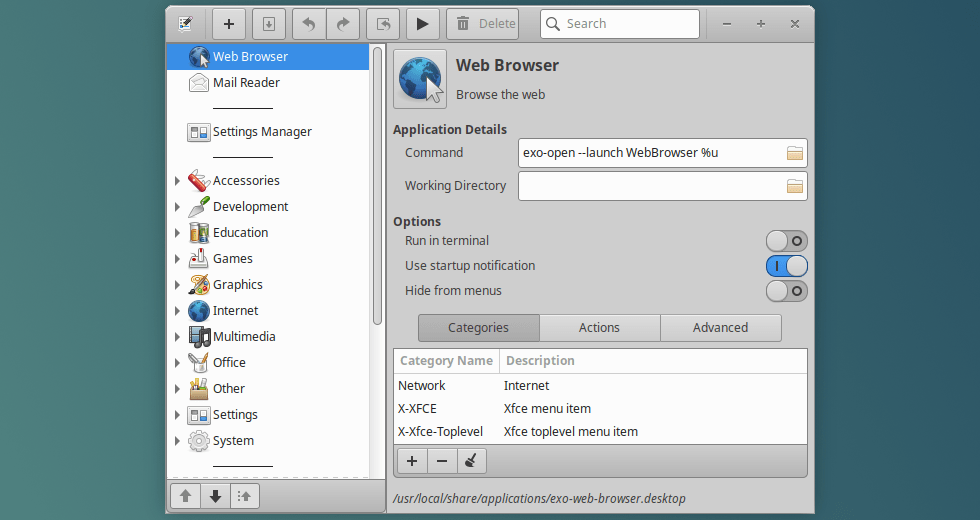Open the Advanced tab
Screen dimensions: 980x520
coord(720,328)
